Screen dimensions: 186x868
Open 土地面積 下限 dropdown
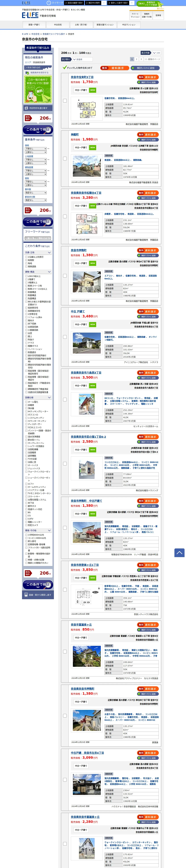point(35,160)
